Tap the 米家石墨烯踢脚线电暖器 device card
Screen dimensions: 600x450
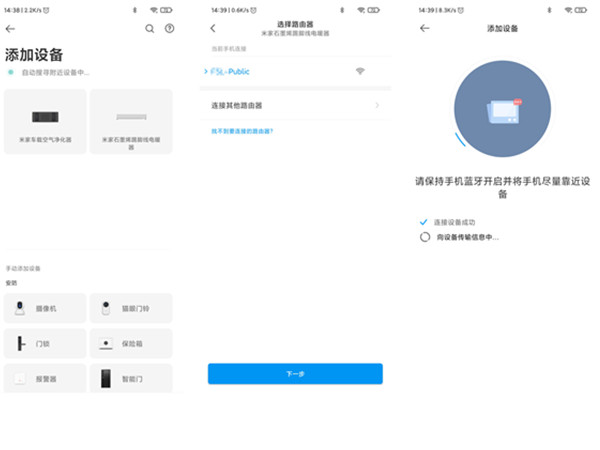tap(131, 122)
